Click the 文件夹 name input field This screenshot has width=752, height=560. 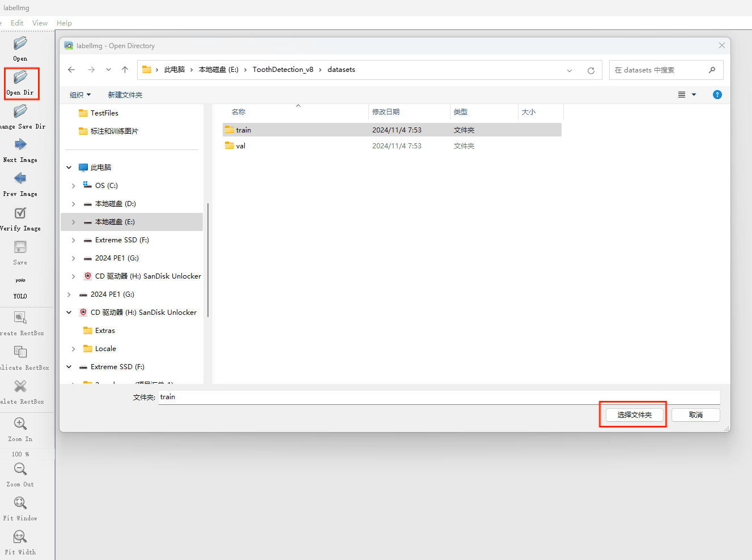pos(439,397)
